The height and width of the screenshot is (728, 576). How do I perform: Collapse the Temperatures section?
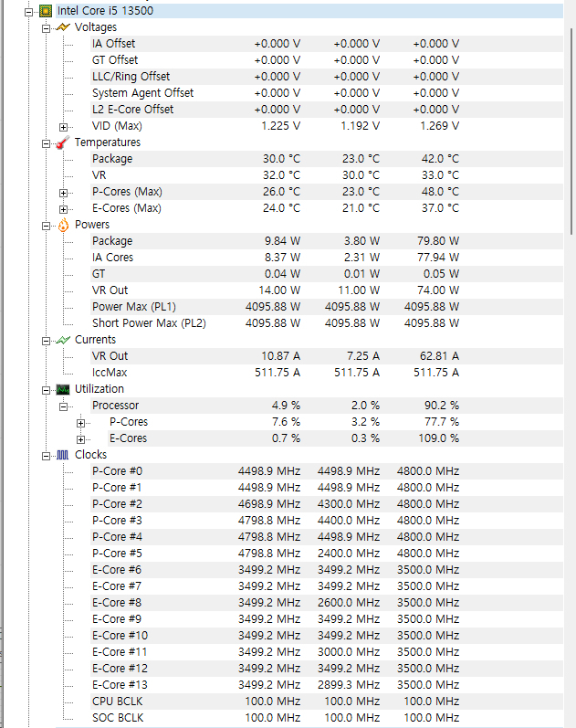click(x=46, y=143)
